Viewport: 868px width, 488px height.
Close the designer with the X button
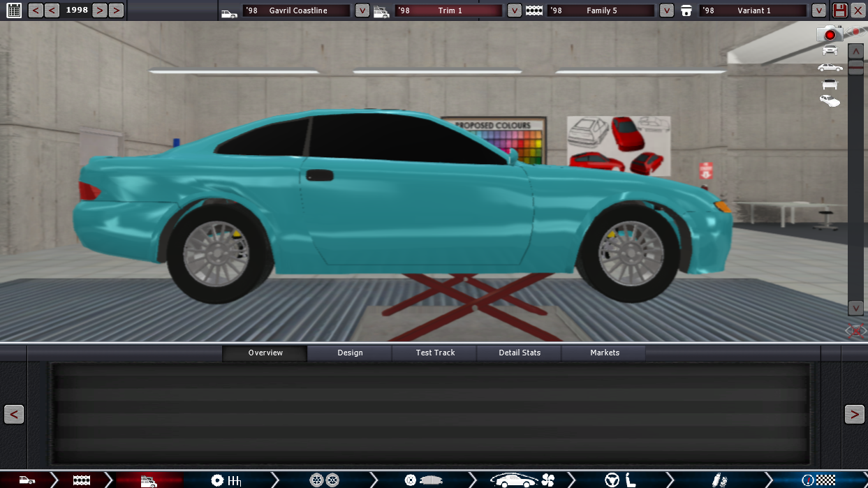coord(858,10)
